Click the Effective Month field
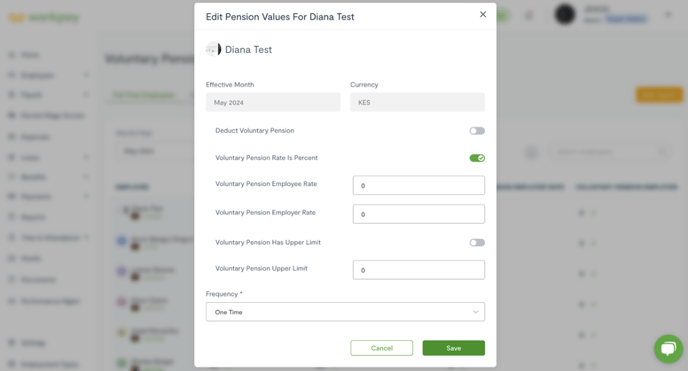Screen dimensions: 688x371 point(273,102)
